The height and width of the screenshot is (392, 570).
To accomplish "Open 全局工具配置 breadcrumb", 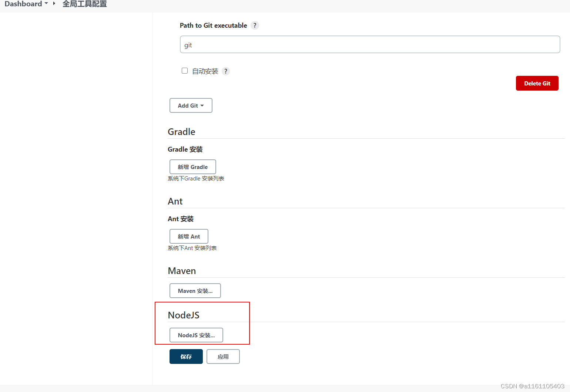I will coord(85,4).
